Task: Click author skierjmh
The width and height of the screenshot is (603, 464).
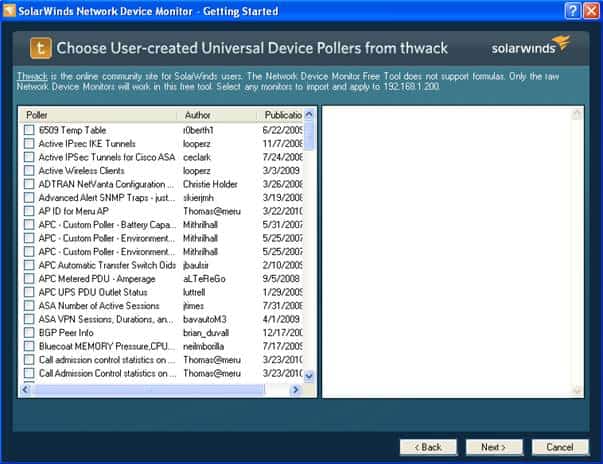Action: point(198,197)
